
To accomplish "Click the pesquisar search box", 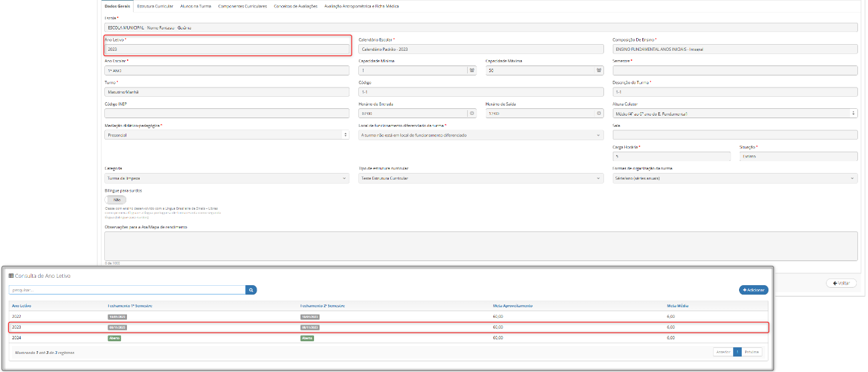I will [x=127, y=290].
